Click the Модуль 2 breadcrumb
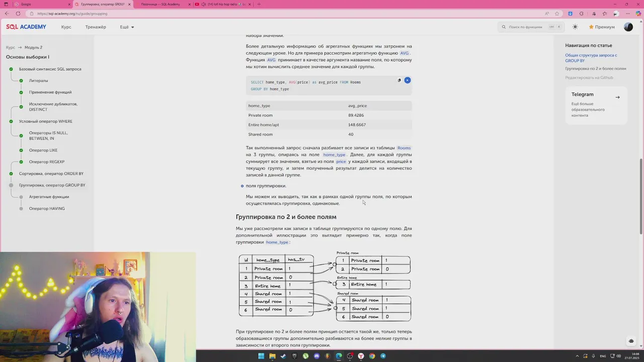 tap(33, 47)
